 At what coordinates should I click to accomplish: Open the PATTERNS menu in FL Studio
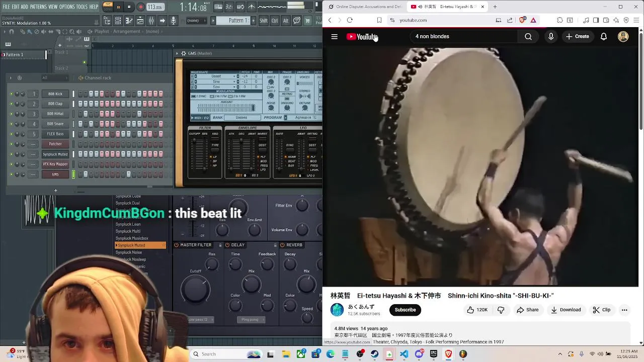tap(38, 7)
